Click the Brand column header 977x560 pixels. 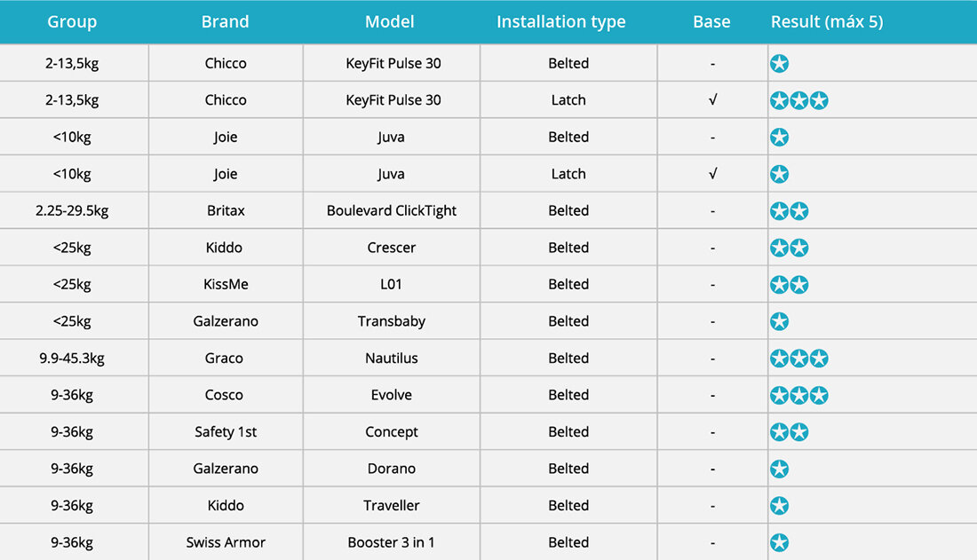225,22
